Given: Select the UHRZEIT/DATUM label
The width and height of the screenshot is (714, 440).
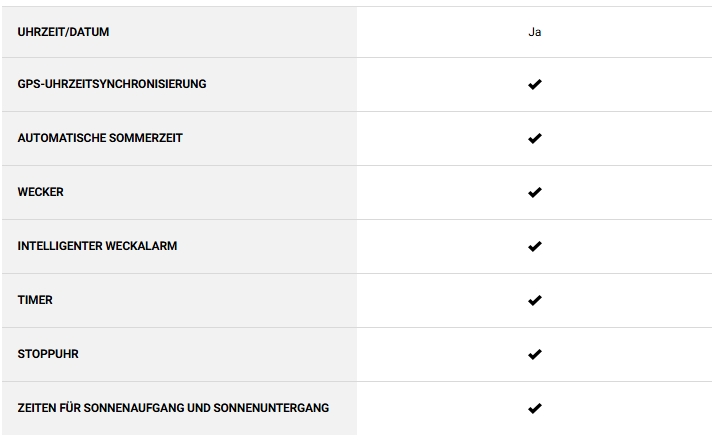Looking at the screenshot, I should [x=64, y=32].
